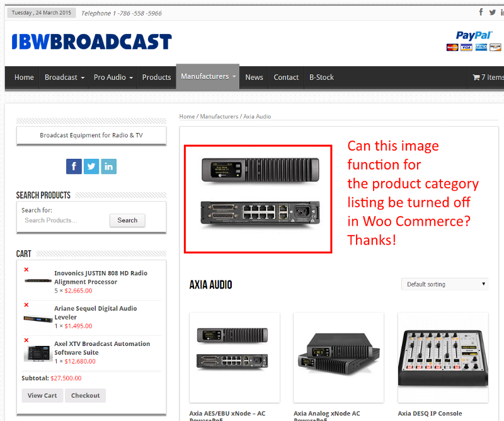Screen dimensions: 504x421
Task: Expand the Manufacturers menu dropdown
Action: click(208, 76)
